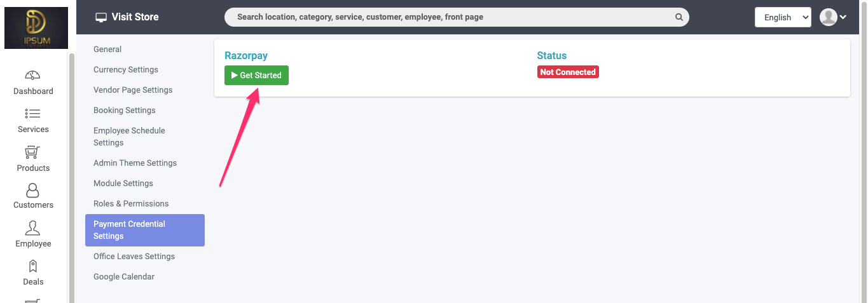The height and width of the screenshot is (303, 868).
Task: Click the Customers sidebar label
Action: point(33,205)
